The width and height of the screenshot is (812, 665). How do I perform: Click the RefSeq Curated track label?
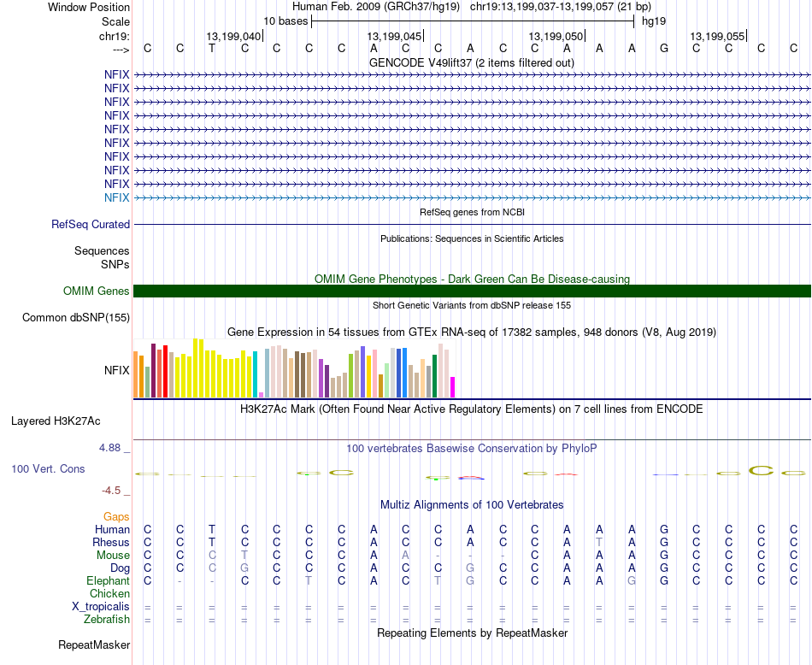[91, 224]
